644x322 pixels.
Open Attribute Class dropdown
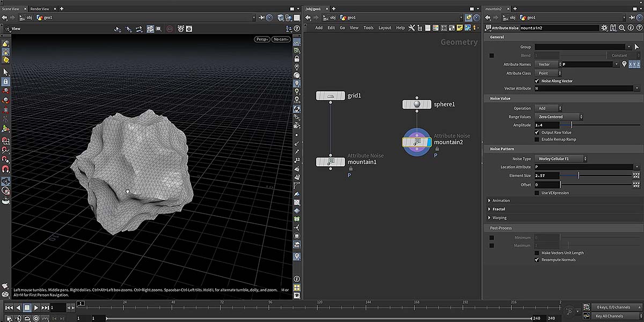pos(548,73)
